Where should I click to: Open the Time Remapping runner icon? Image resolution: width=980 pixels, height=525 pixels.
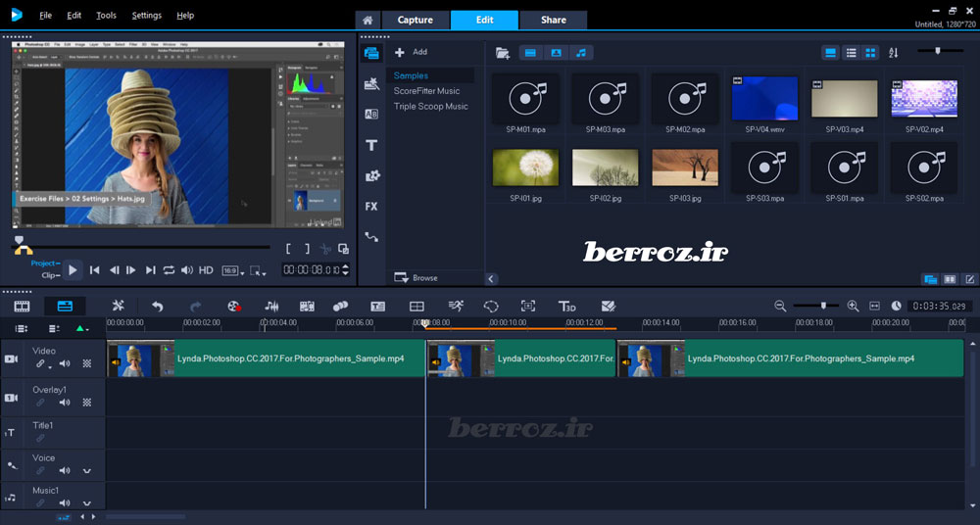(456, 306)
